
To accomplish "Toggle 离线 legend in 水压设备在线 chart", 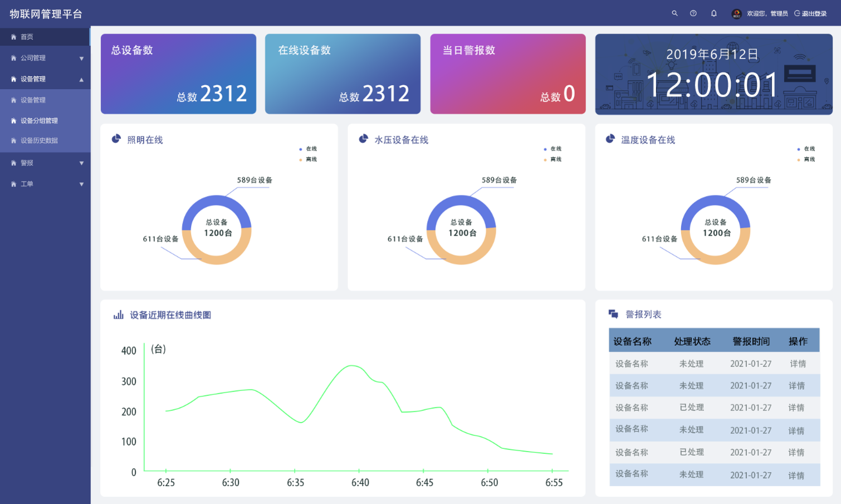I will 552,160.
